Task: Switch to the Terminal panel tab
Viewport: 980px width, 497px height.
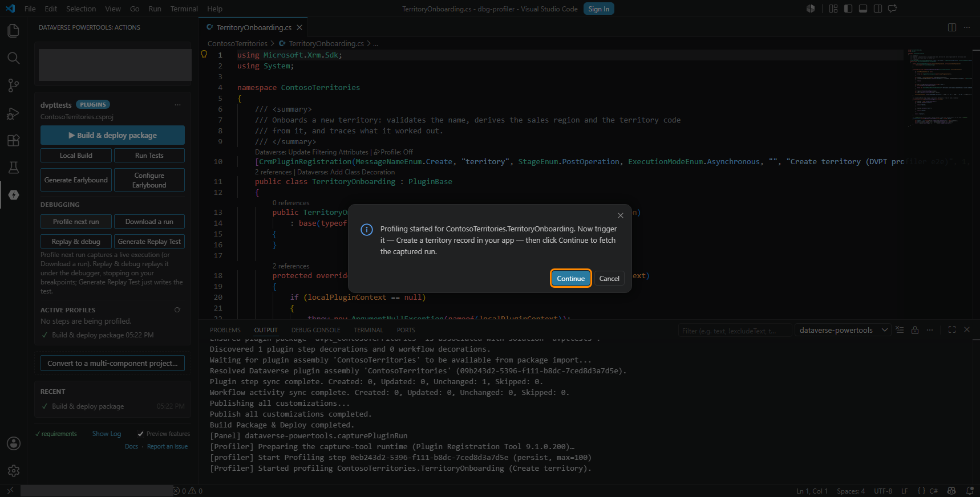Action: [368, 330]
